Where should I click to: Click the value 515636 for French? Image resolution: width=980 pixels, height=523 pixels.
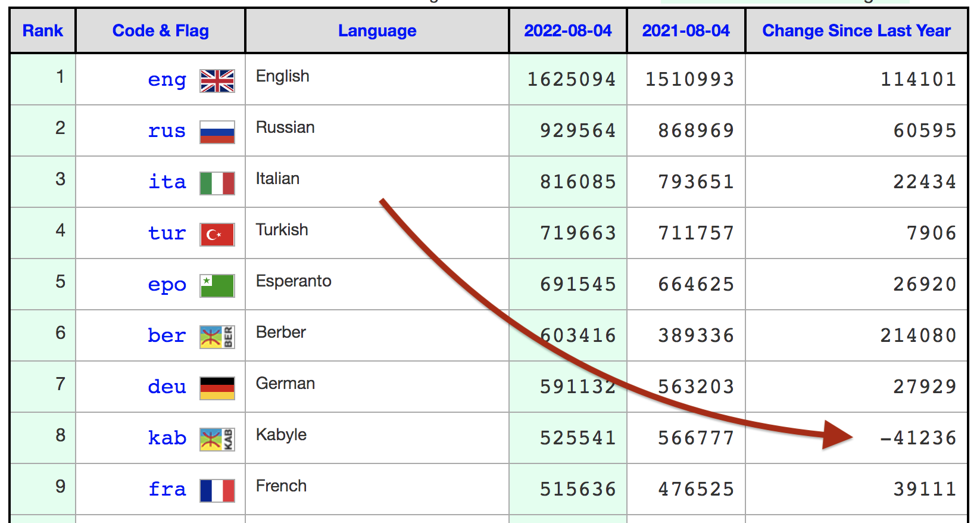[578, 489]
